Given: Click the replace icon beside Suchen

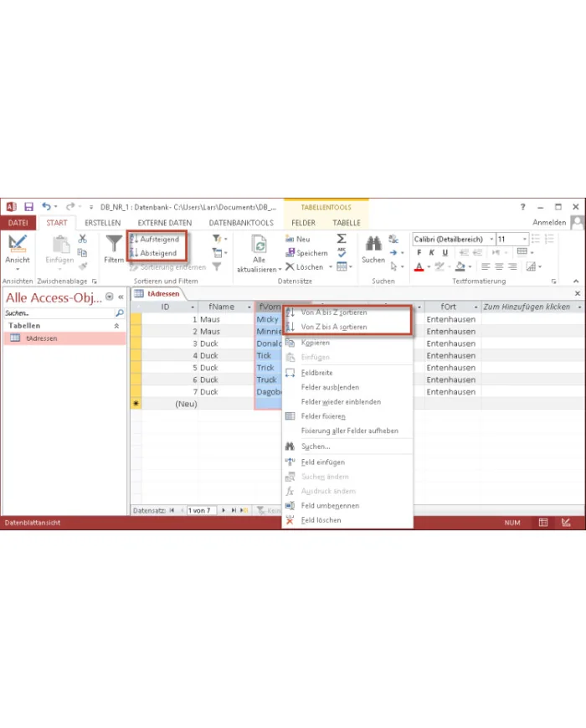Looking at the screenshot, I should pos(393,239).
